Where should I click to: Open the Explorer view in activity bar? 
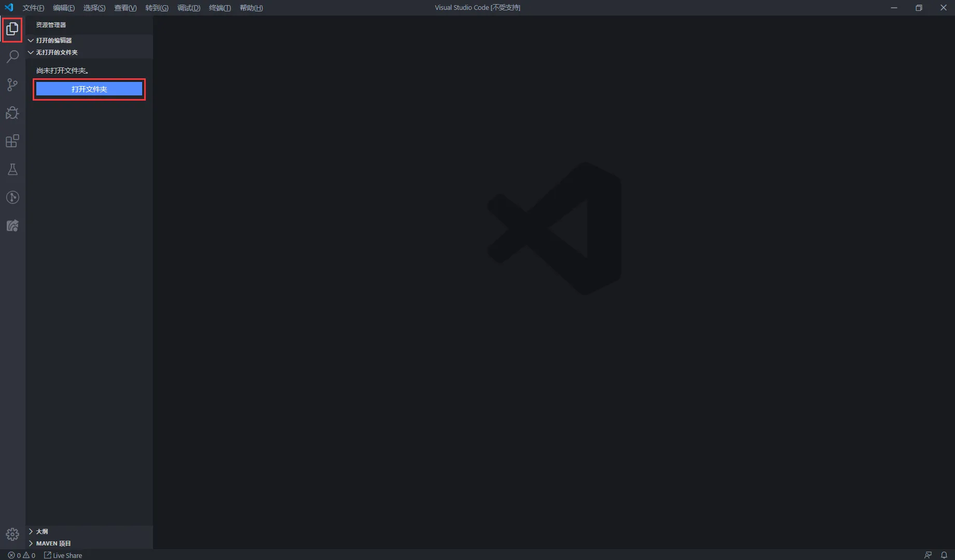[12, 29]
